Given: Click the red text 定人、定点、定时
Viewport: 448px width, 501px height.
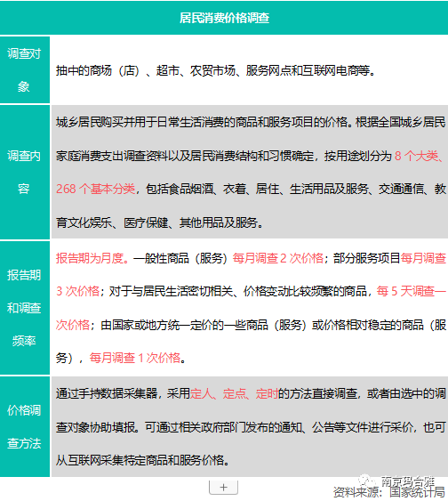Looking at the screenshot, I should (234, 393).
